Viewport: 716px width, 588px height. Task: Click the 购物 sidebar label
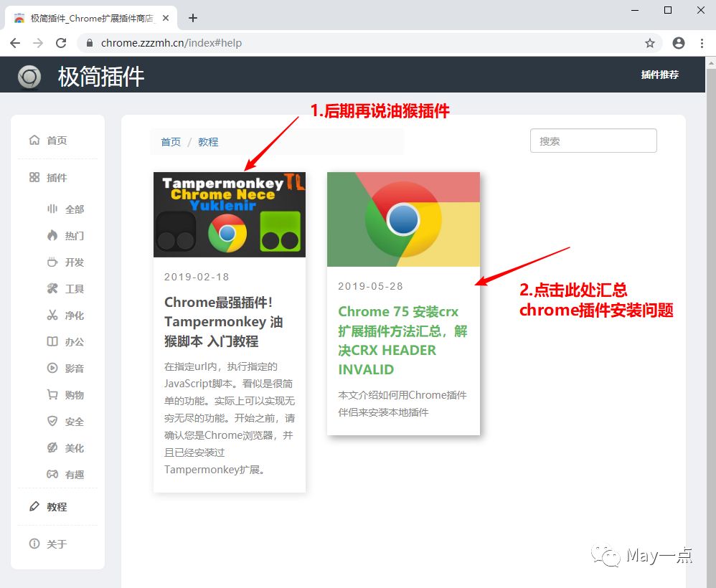pos(75,395)
